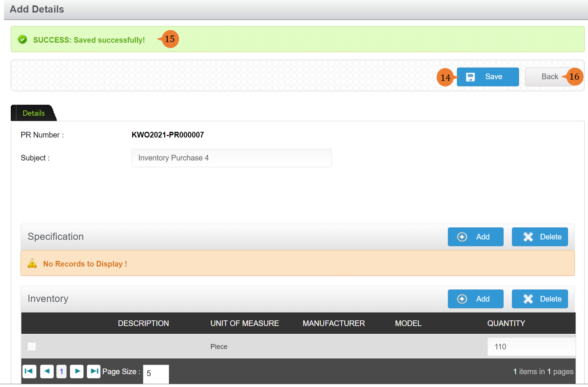The image size is (588, 387).
Task: Click the Save button
Action: 487,77
